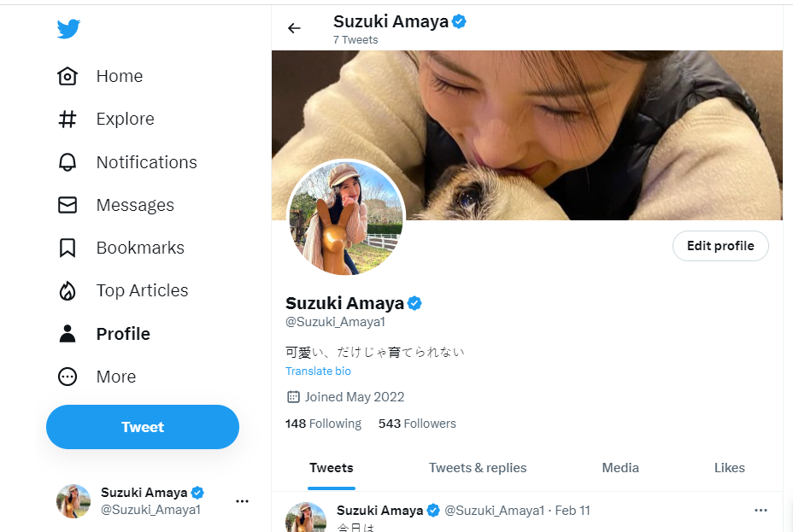View the 543 Followers list
Image resolution: width=793 pixels, height=532 pixels.
(417, 424)
